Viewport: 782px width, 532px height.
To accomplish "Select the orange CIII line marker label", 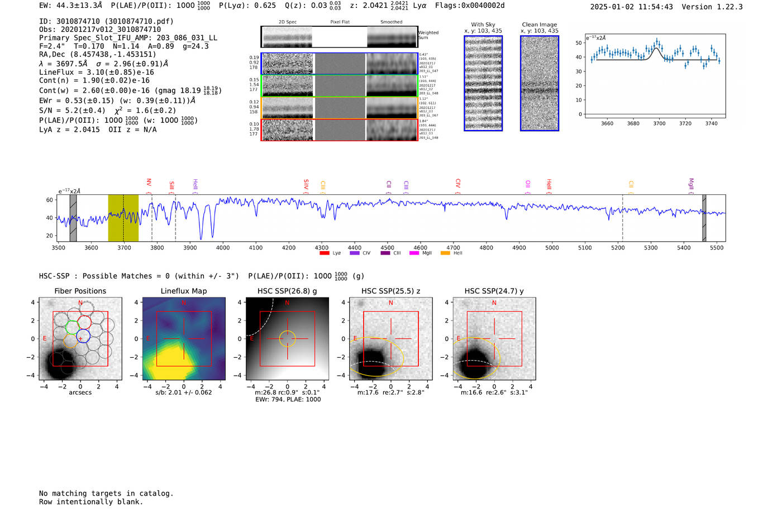I will pos(323,185).
